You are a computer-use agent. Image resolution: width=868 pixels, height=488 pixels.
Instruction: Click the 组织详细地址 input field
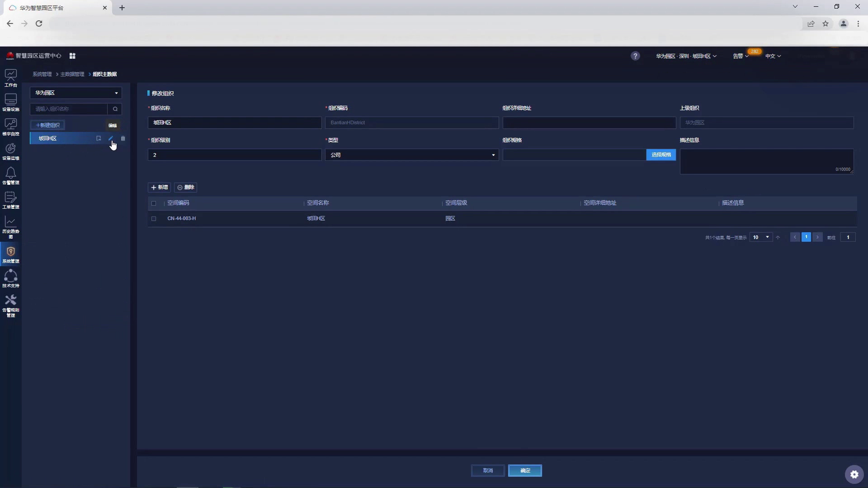point(589,122)
